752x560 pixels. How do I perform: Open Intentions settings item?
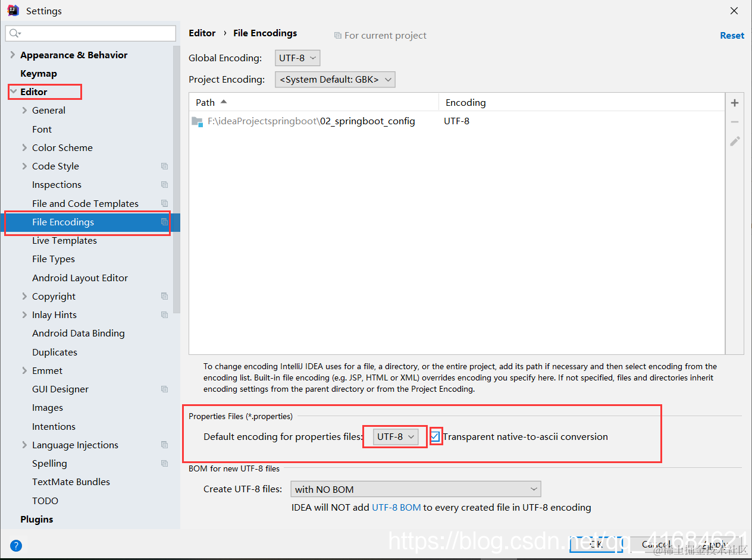pyautogui.click(x=54, y=426)
